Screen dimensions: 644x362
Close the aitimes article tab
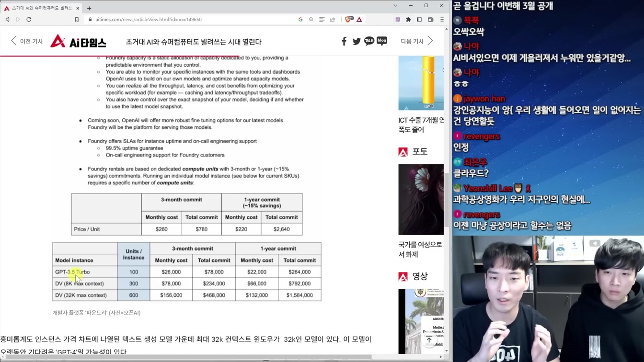coord(78,8)
